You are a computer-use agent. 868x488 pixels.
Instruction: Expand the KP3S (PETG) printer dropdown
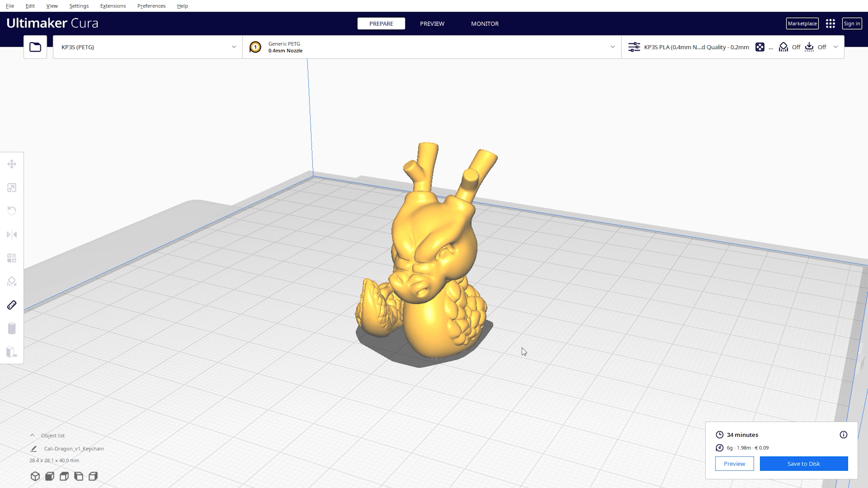(x=147, y=47)
